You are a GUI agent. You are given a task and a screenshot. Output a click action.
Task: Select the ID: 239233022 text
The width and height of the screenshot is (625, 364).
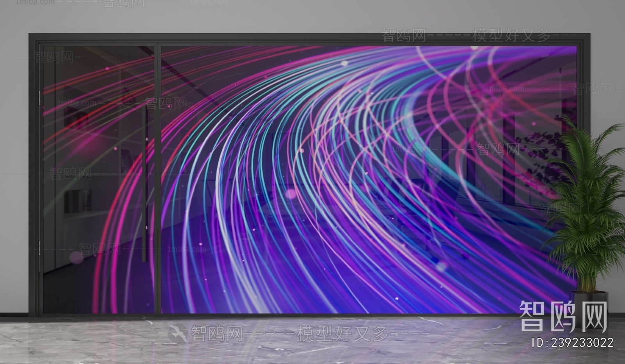pyautogui.click(x=573, y=343)
